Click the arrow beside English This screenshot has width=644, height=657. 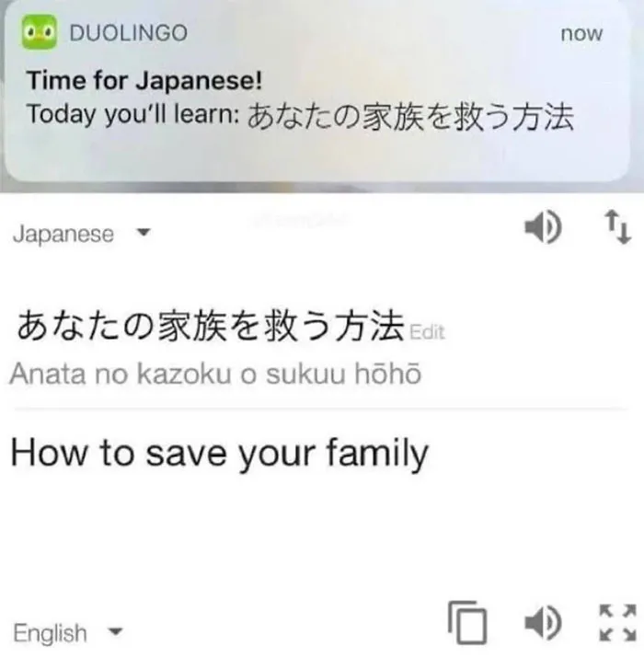[x=115, y=631]
